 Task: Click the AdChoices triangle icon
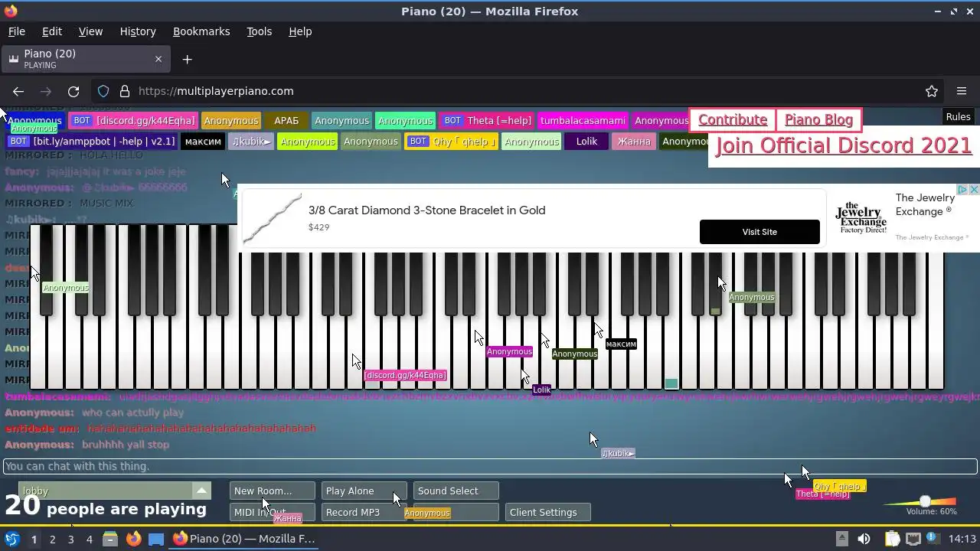pyautogui.click(x=964, y=189)
